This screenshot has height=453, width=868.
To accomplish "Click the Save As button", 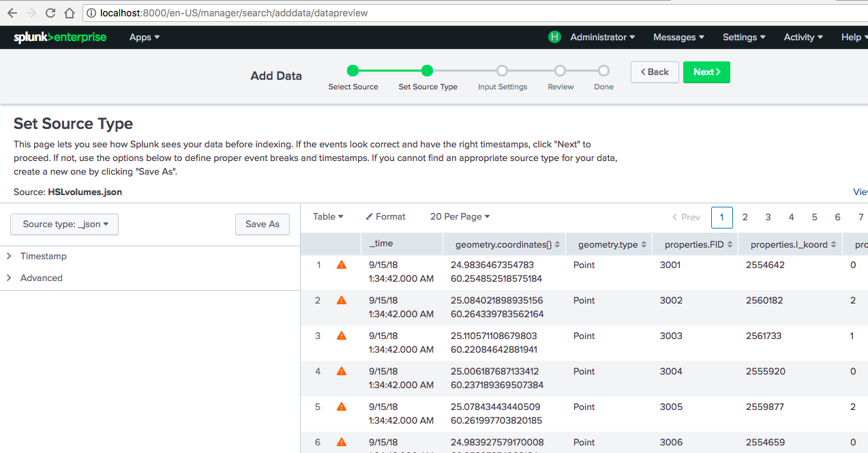I will tap(262, 224).
